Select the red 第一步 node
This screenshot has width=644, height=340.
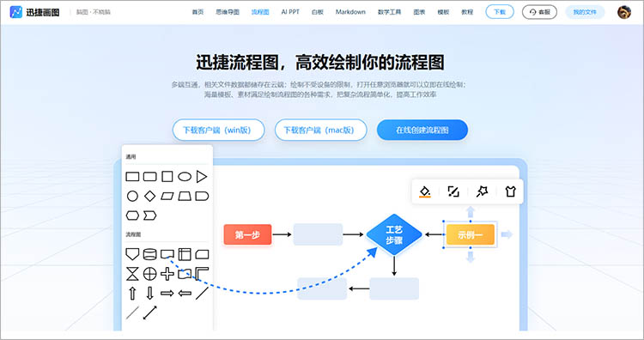tap(247, 234)
